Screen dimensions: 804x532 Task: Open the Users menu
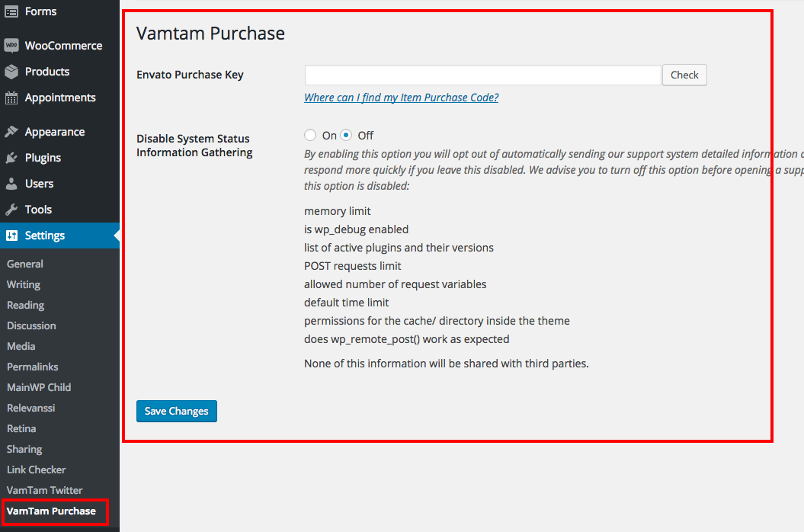click(x=39, y=184)
